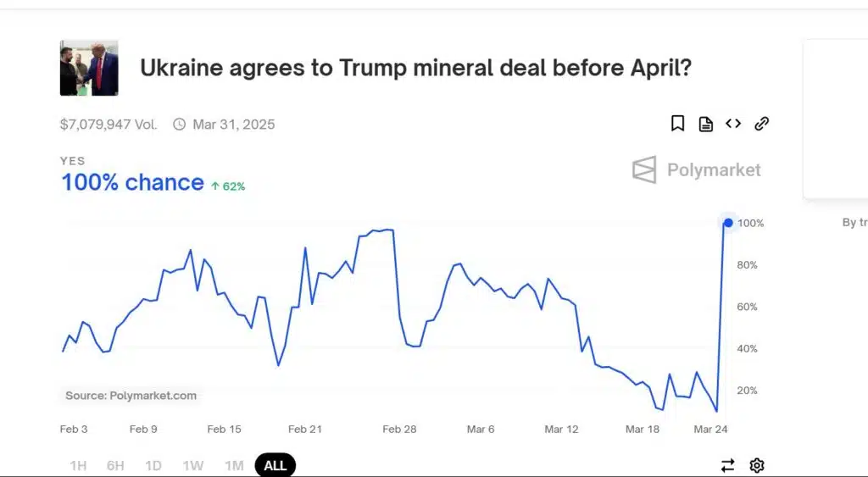
Task: Click the embed code brackets icon
Action: coord(733,124)
